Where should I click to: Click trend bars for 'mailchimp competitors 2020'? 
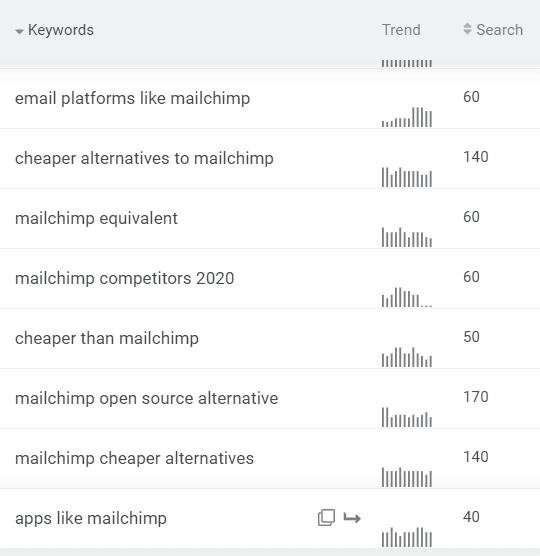[x=407, y=297]
